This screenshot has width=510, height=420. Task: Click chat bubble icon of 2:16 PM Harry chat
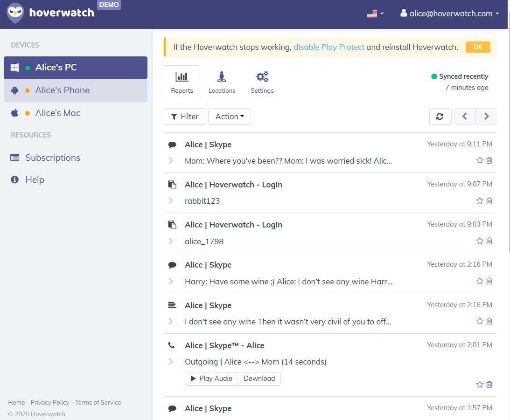[x=172, y=265]
